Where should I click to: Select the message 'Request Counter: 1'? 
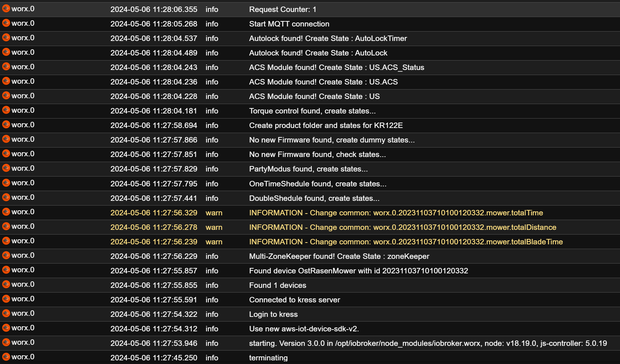[x=282, y=9]
